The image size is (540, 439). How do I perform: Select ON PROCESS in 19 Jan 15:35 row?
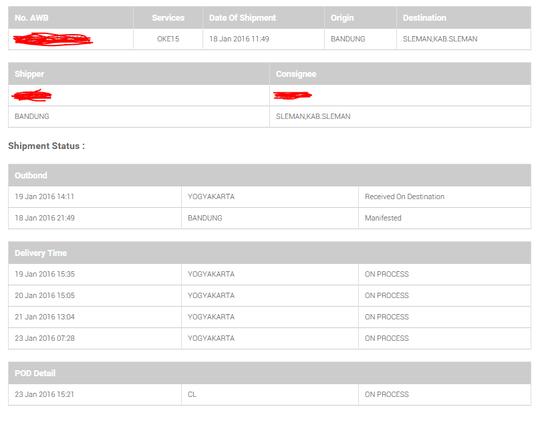[387, 274]
